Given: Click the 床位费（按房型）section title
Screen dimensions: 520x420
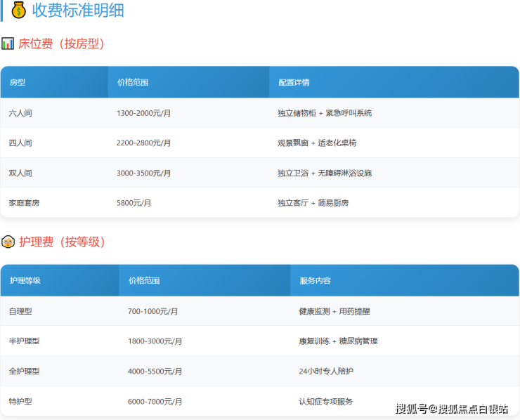Looking at the screenshot, I should click(63, 44).
